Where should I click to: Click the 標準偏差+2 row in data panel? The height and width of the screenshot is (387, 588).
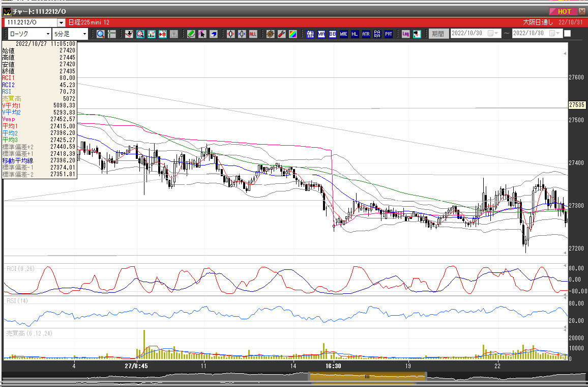[x=39, y=147]
